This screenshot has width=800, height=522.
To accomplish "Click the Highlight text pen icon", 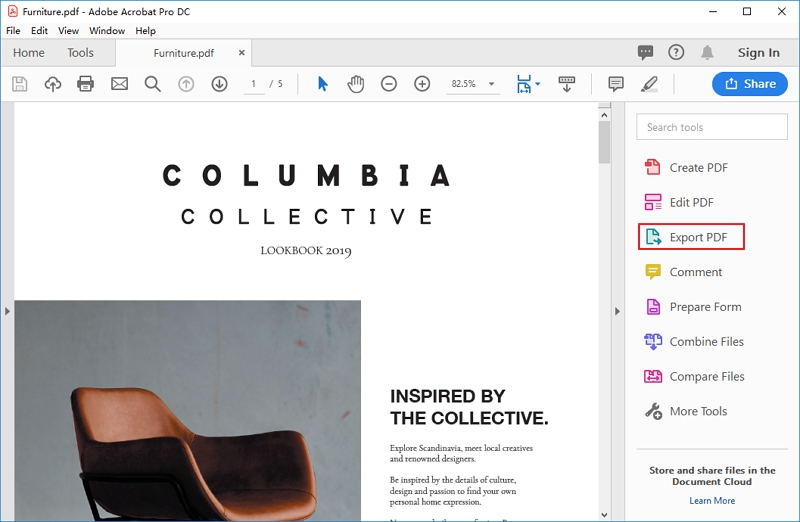I will 649,84.
